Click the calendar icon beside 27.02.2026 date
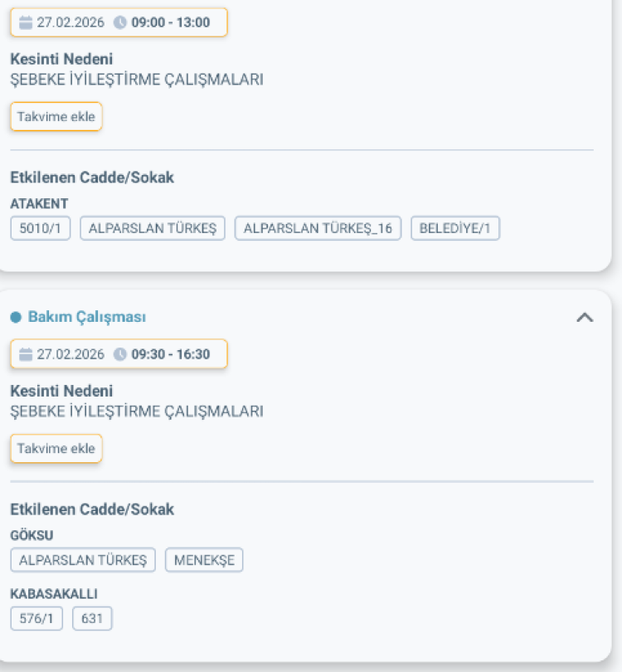This screenshot has height=672, width=622. point(27,22)
